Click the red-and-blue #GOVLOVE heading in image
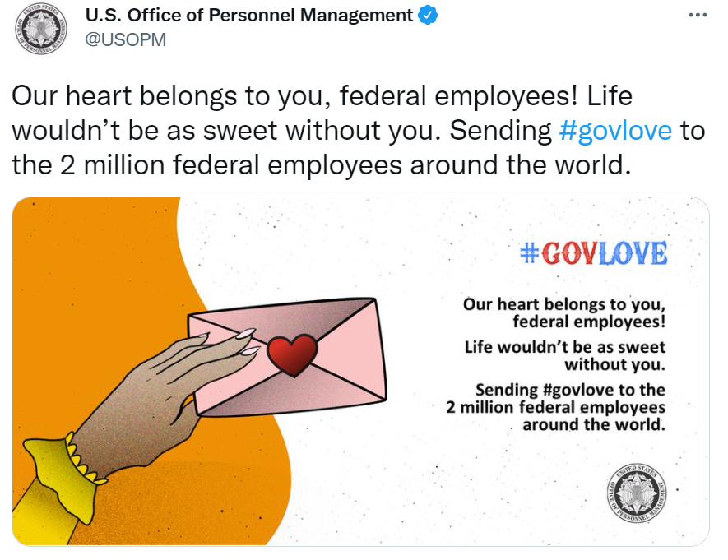The width and height of the screenshot is (728, 560). tap(593, 254)
